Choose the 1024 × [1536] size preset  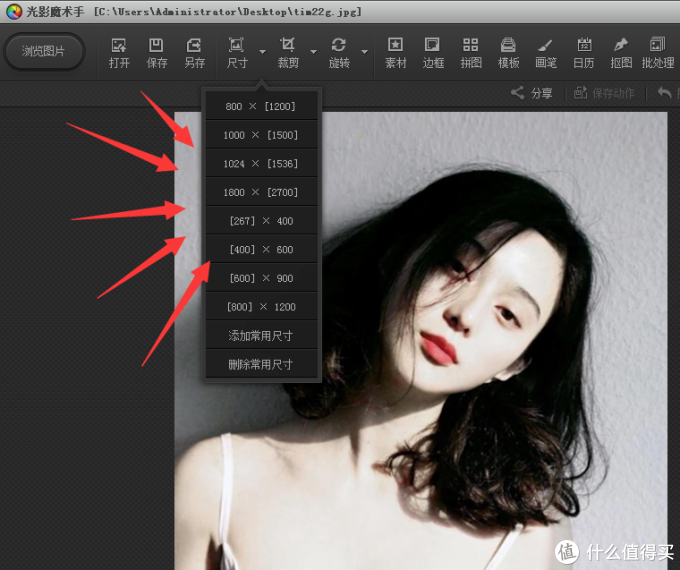(x=261, y=163)
